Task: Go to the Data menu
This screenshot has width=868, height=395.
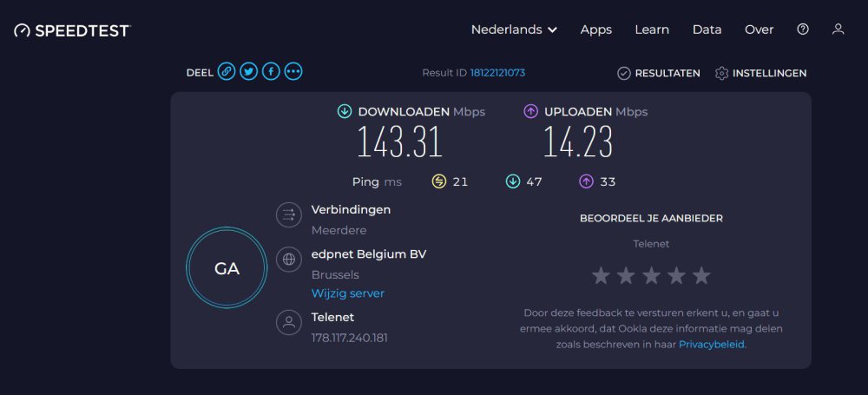Action: (x=707, y=30)
